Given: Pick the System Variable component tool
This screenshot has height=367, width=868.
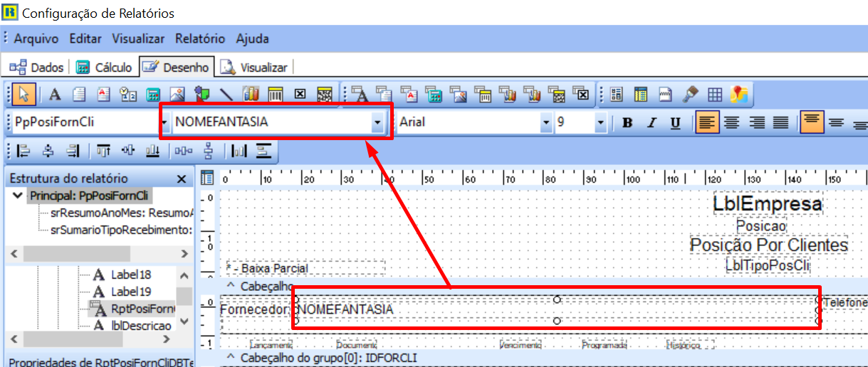Looking at the screenshot, I should point(128,93).
